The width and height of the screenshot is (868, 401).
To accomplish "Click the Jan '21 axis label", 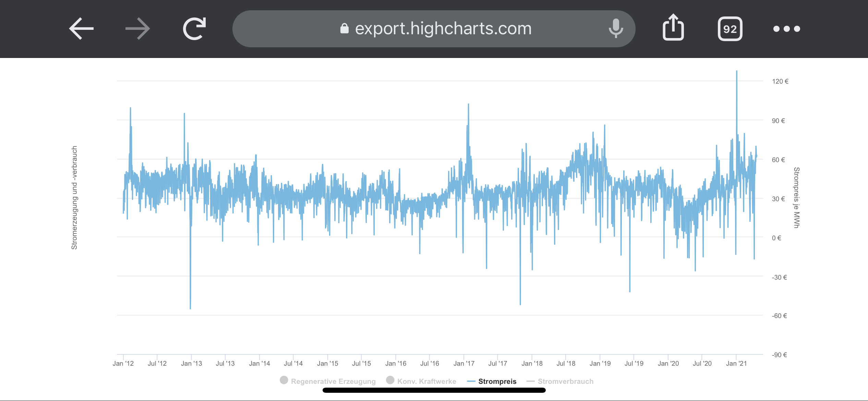I will click(x=736, y=364).
